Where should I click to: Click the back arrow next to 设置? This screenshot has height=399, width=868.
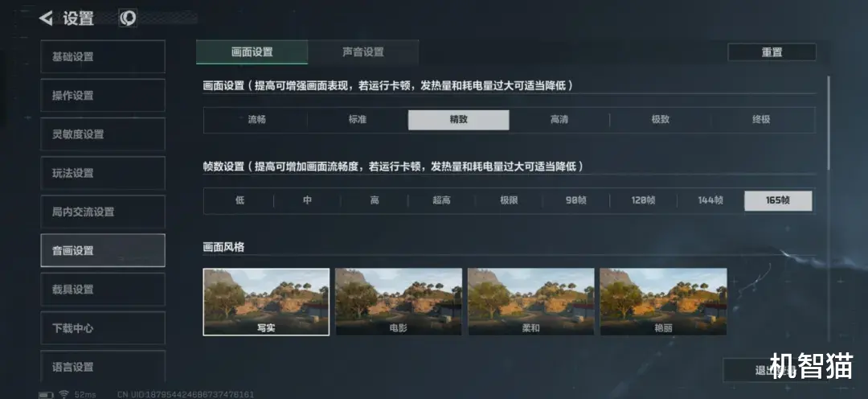point(45,19)
